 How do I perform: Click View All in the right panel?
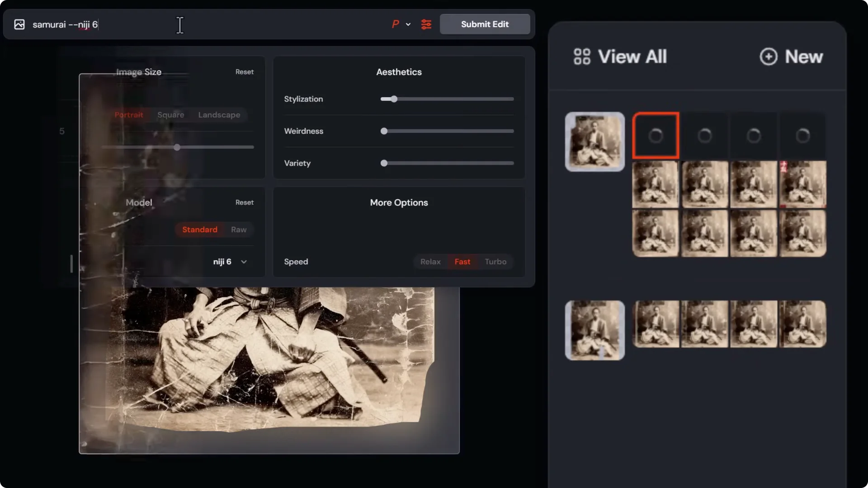point(632,56)
